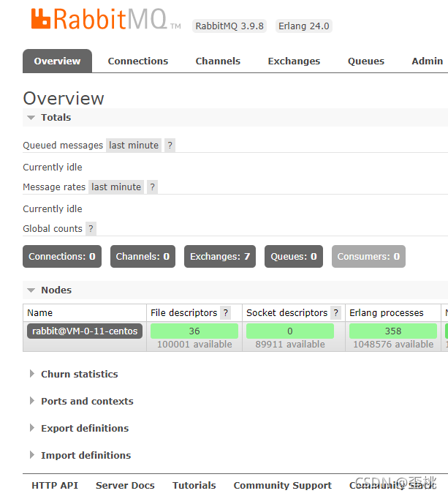448x496 pixels.
Task: Click the Consumers: 0 count badge
Action: [368, 257]
